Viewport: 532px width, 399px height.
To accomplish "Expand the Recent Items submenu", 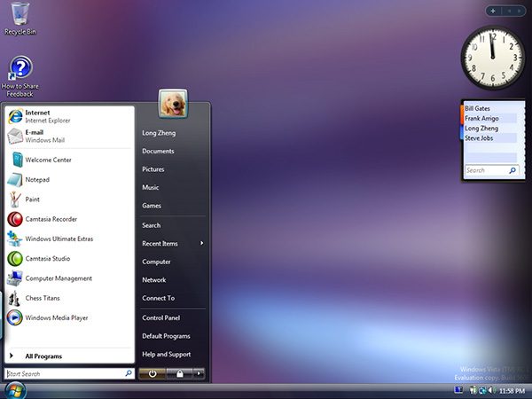I will [x=173, y=244].
